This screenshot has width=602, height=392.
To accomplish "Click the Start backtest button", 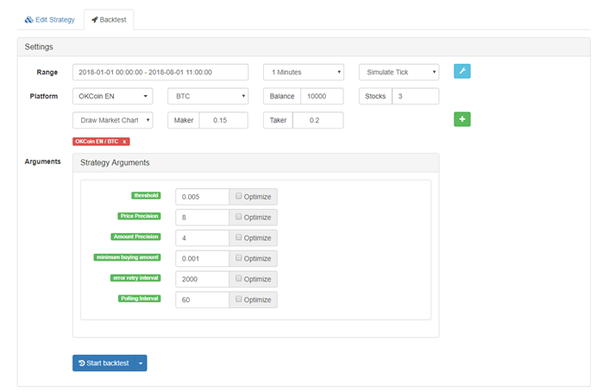I will (104, 363).
